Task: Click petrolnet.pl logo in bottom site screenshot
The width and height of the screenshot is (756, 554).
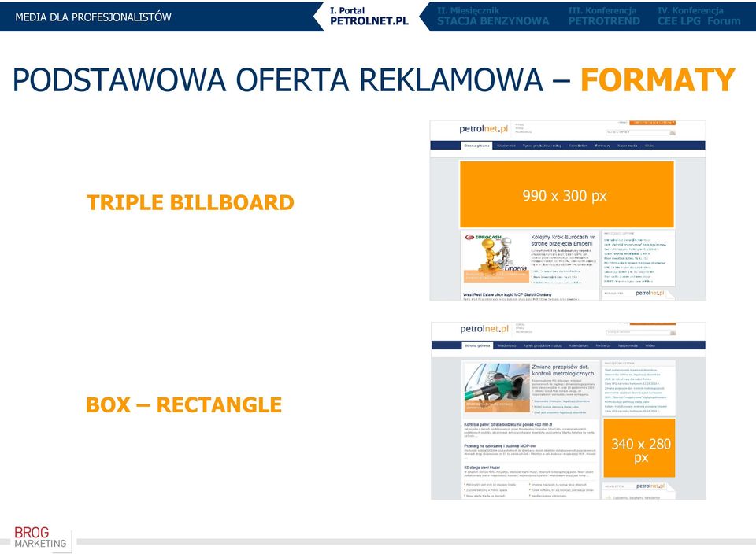Action: 484,329
